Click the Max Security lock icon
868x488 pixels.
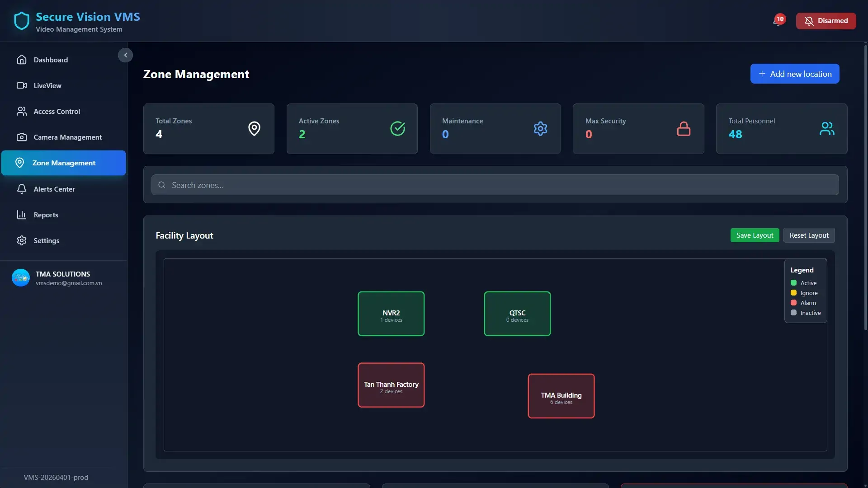tap(684, 129)
